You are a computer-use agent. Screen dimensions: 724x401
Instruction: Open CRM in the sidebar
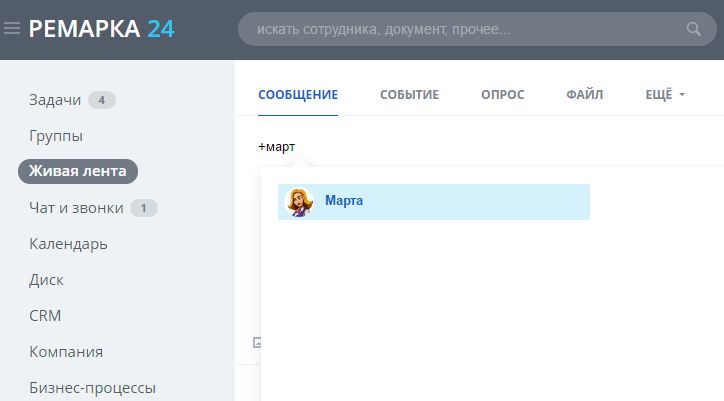click(x=45, y=316)
